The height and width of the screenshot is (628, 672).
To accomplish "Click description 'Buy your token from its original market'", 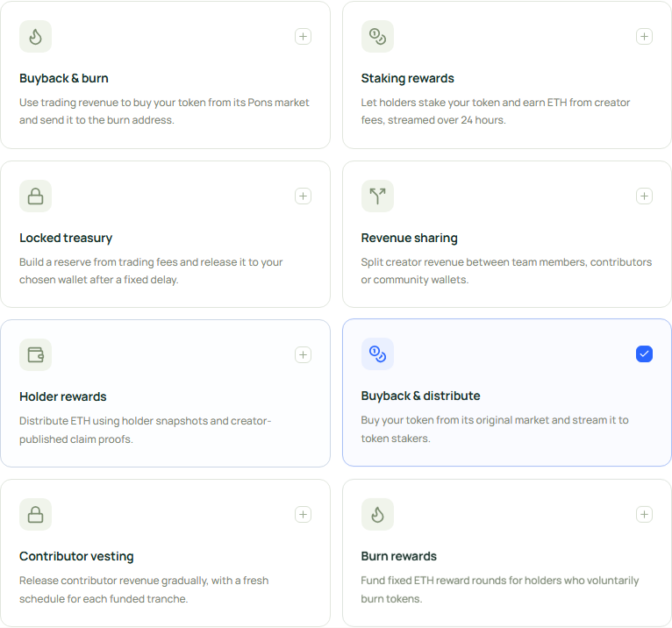I will coord(495,429).
